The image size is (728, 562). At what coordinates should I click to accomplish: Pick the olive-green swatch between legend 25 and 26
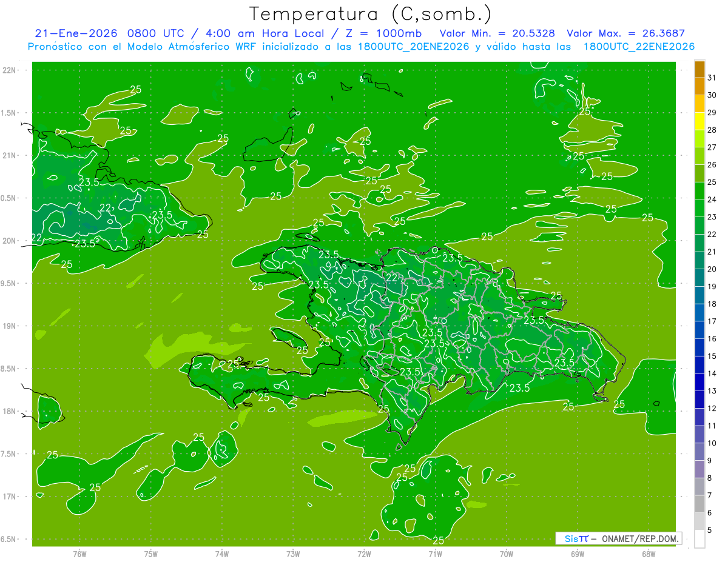pos(699,173)
